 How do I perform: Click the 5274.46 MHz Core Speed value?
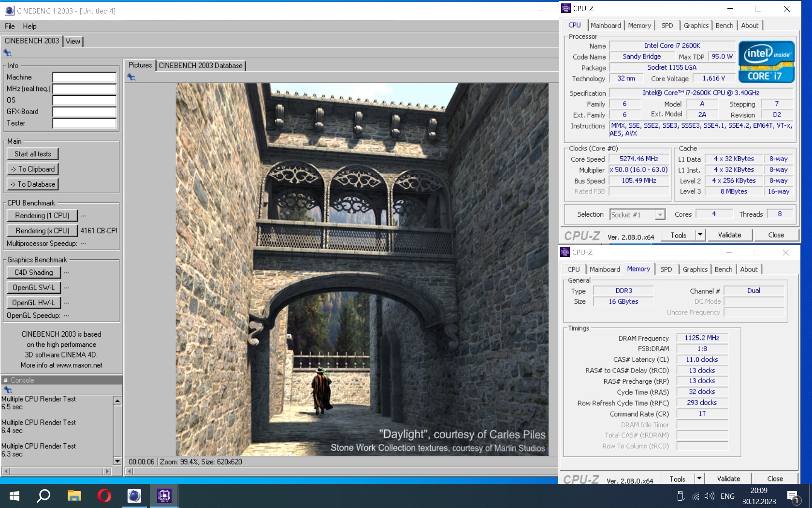pyautogui.click(x=639, y=159)
